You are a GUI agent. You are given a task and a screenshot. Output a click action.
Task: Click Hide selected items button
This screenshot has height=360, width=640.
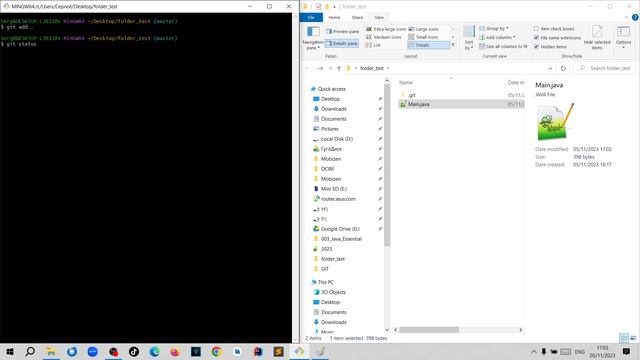point(597,38)
